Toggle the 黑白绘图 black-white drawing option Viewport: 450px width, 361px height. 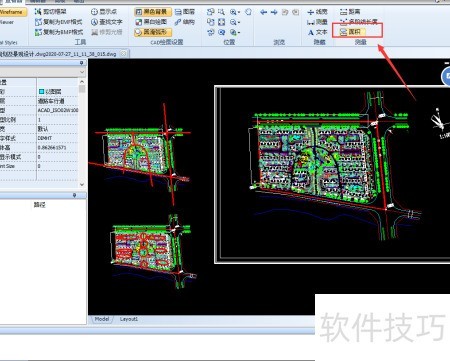(151, 22)
